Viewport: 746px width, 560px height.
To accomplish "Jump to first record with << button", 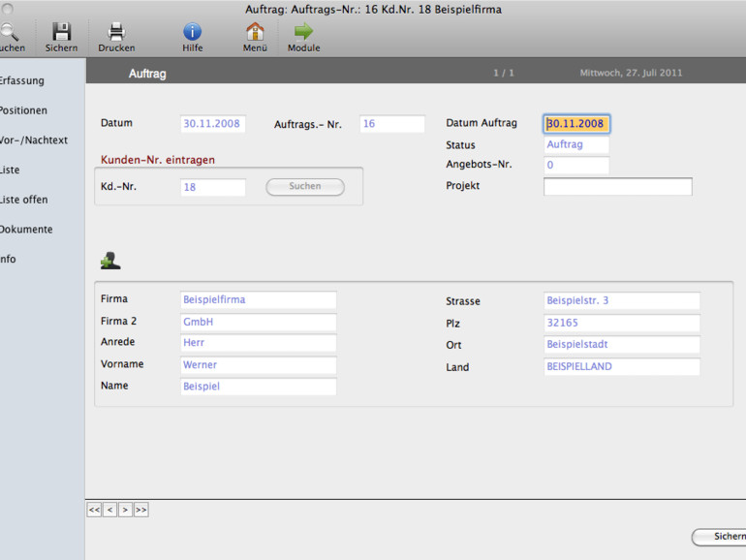I will coord(94,510).
